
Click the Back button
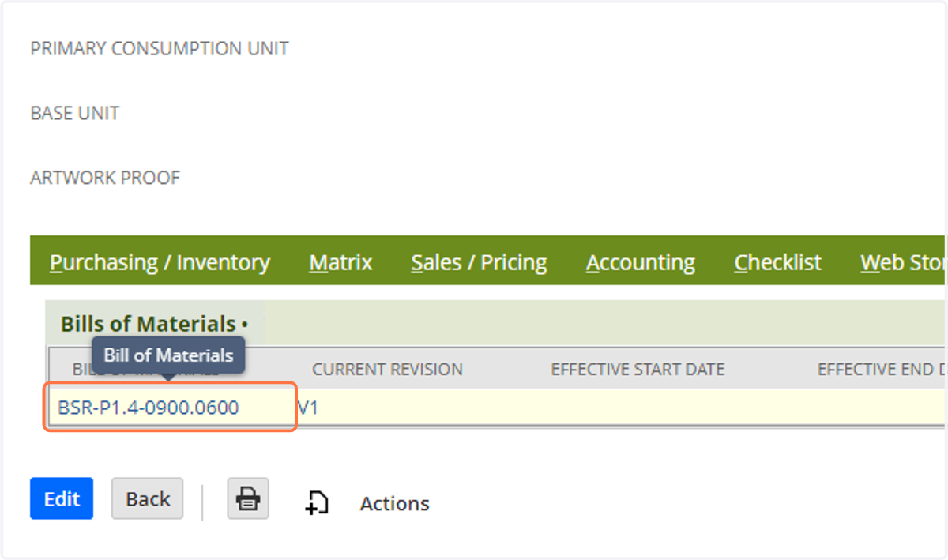tap(148, 498)
